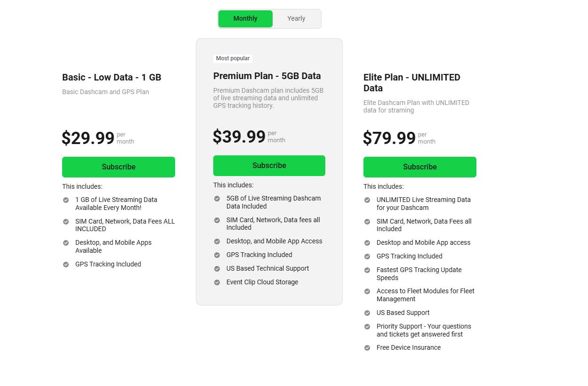Viewport: 588px width, 386px height.
Task: Select checkmark beside "Desktop, and Mobile Apps Available"
Action: tap(66, 242)
